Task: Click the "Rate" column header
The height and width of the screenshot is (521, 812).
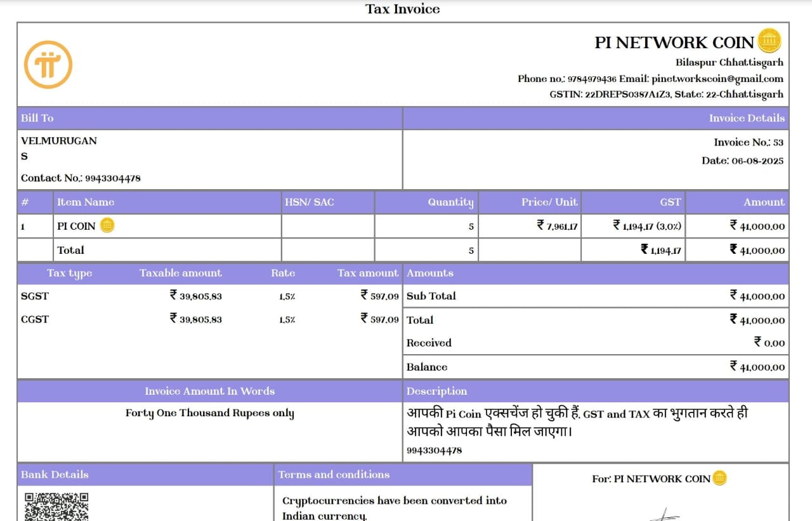Action: (x=283, y=273)
